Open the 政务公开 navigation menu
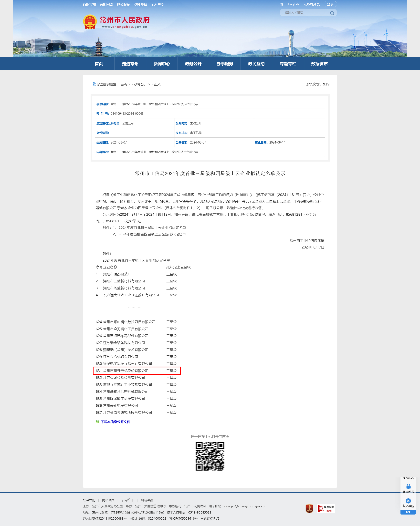The height and width of the screenshot is (526, 420). pos(193,64)
